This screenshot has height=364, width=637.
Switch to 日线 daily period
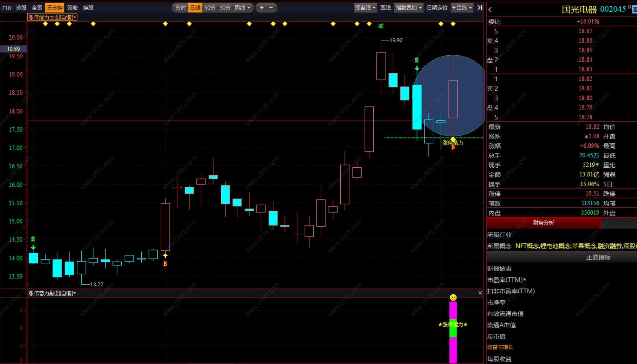click(195, 8)
